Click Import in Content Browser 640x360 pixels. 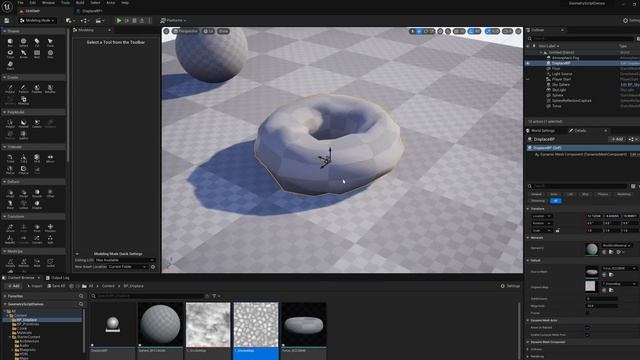[x=34, y=286]
